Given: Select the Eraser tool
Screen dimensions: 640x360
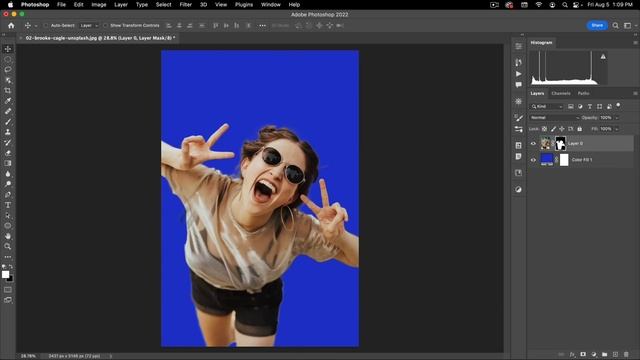Looking at the screenshot, I should 8,153.
